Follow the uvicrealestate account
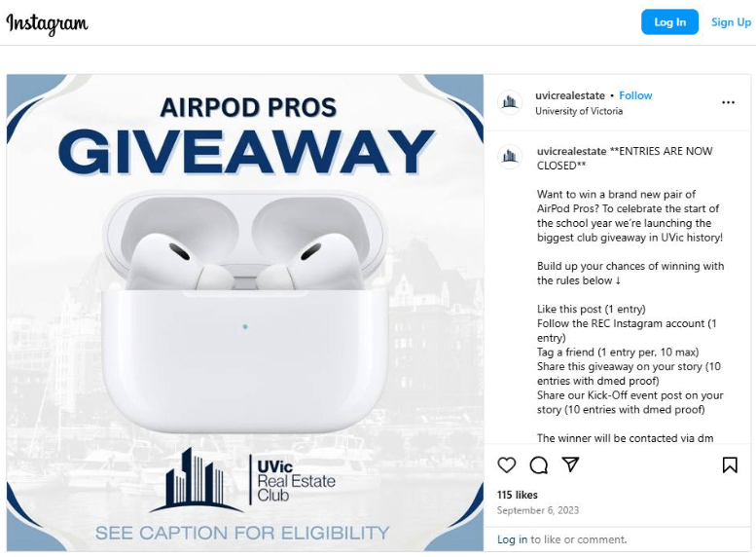The width and height of the screenshot is (756, 557). [635, 95]
